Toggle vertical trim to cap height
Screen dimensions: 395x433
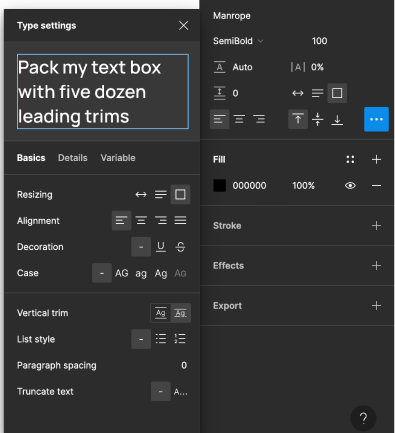(180, 313)
